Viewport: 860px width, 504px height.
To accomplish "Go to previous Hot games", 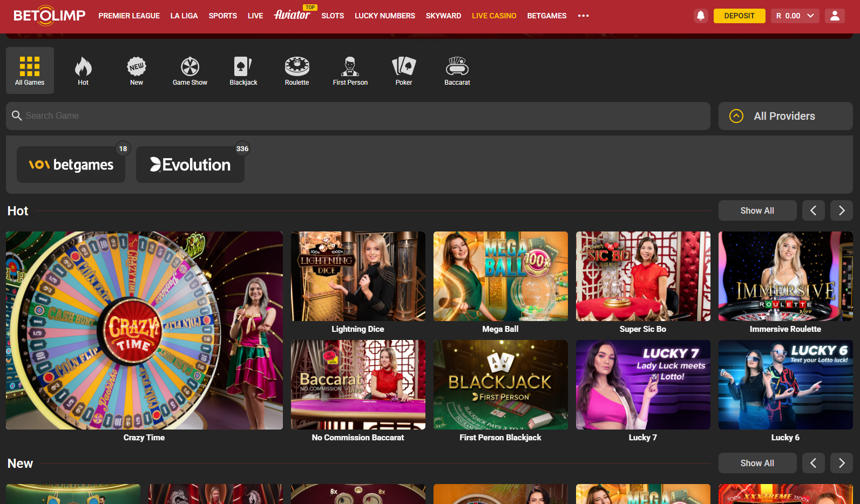I will point(813,210).
